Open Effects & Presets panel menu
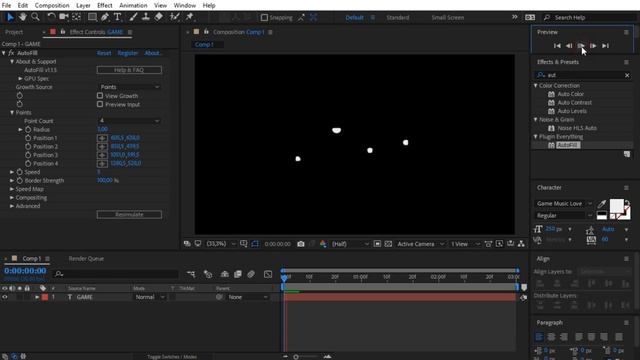Image resolution: width=640 pixels, height=360 pixels. 626,62
